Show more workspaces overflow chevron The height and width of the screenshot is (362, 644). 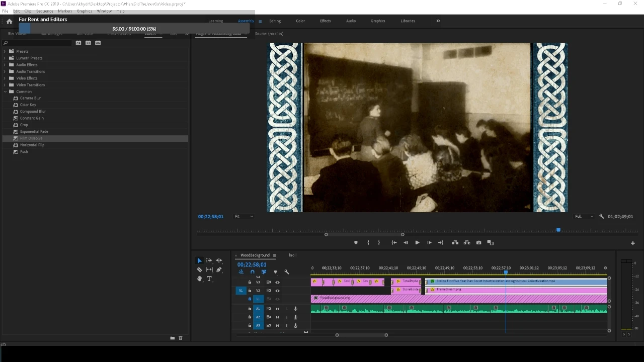click(438, 21)
